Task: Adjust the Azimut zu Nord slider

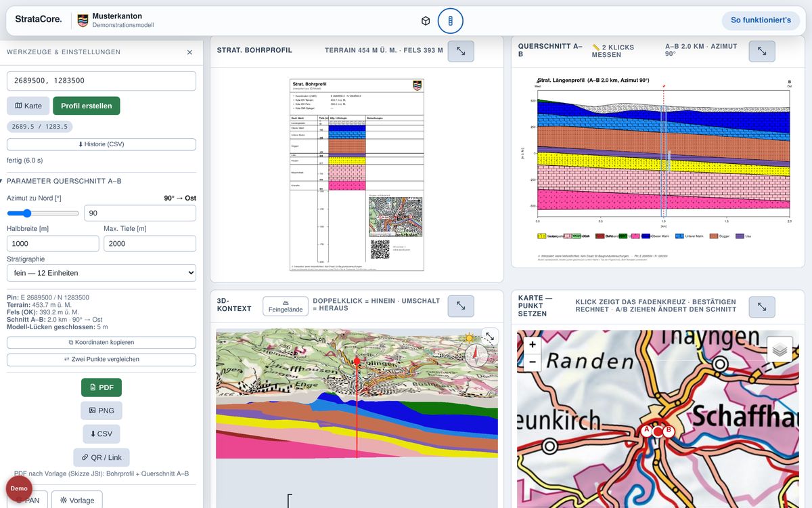Action: click(x=43, y=213)
